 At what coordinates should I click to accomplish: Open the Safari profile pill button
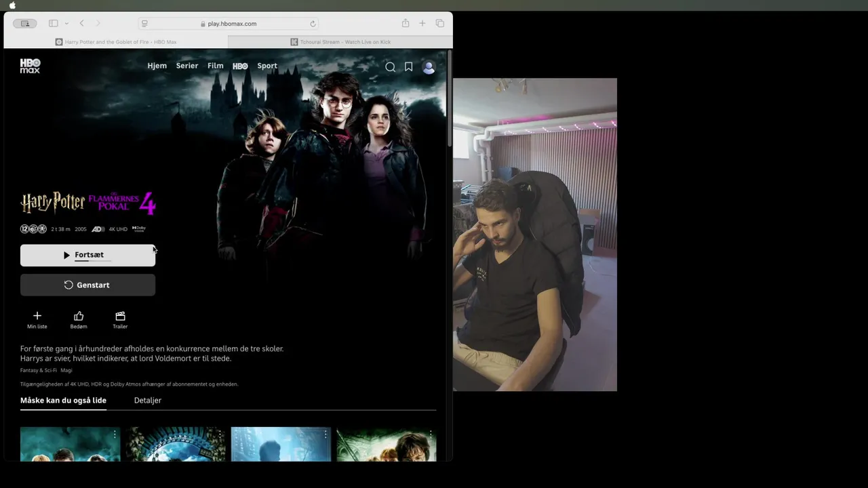(x=25, y=23)
